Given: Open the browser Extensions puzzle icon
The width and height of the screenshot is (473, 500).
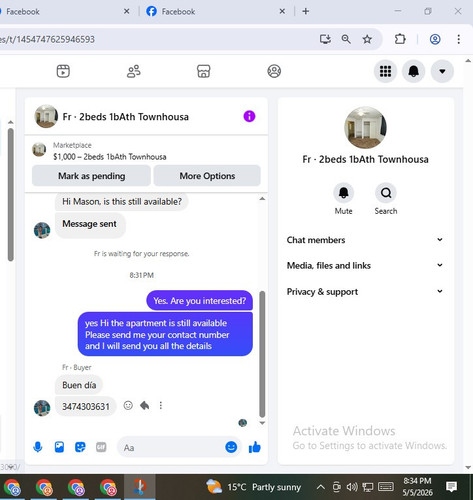Looking at the screenshot, I should coord(400,39).
